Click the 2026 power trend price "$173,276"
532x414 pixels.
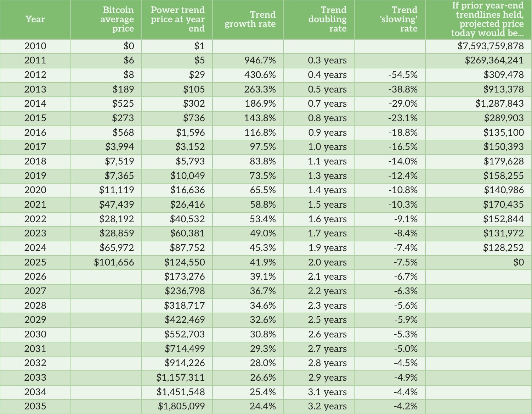click(185, 276)
